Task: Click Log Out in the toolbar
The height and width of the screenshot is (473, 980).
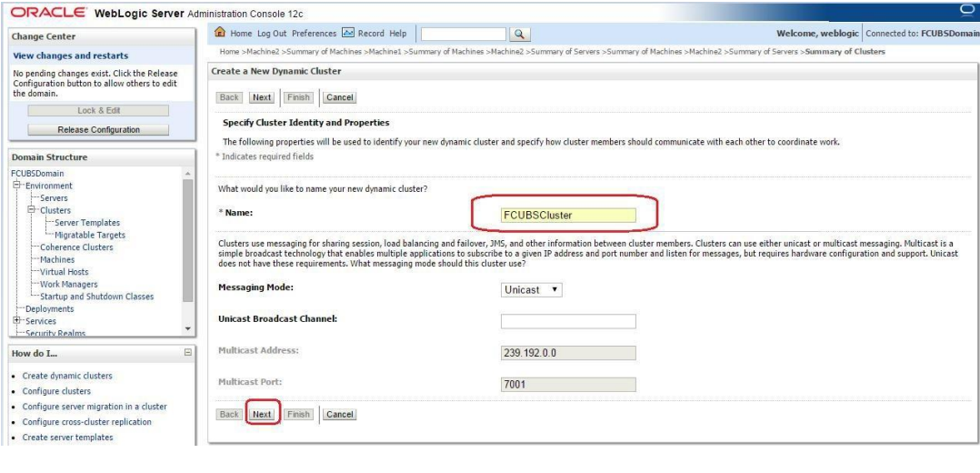Action: tap(272, 34)
